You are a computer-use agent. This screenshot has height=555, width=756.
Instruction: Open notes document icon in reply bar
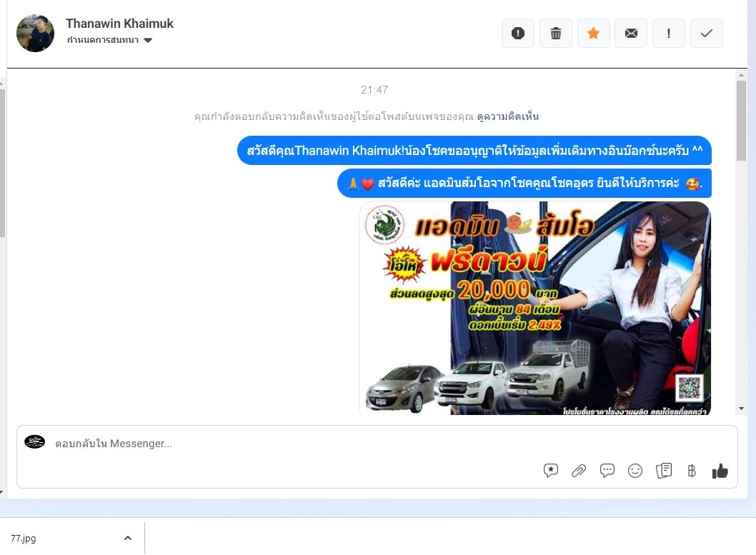click(x=663, y=471)
